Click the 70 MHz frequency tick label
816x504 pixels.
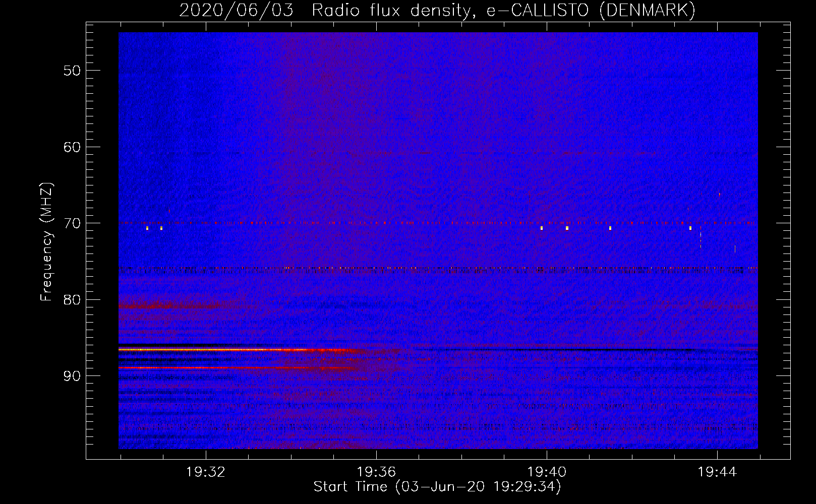(72, 223)
